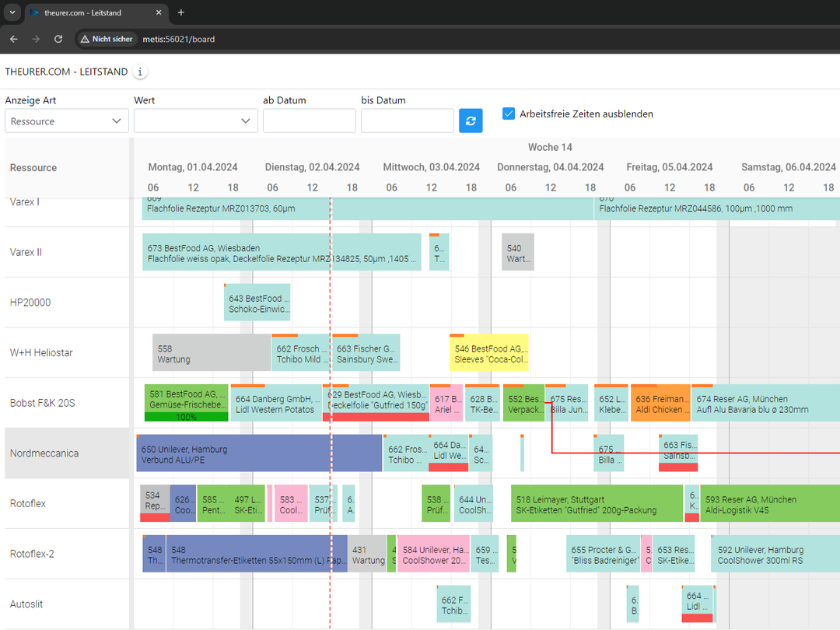The image size is (840, 630).
Task: Select the Autoslit resource label
Action: [x=26, y=605]
